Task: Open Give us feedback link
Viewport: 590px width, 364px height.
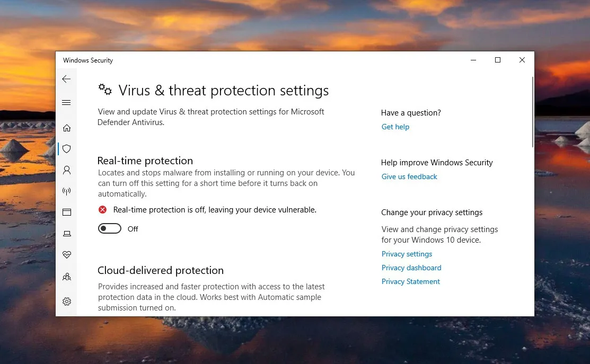Action: point(409,176)
